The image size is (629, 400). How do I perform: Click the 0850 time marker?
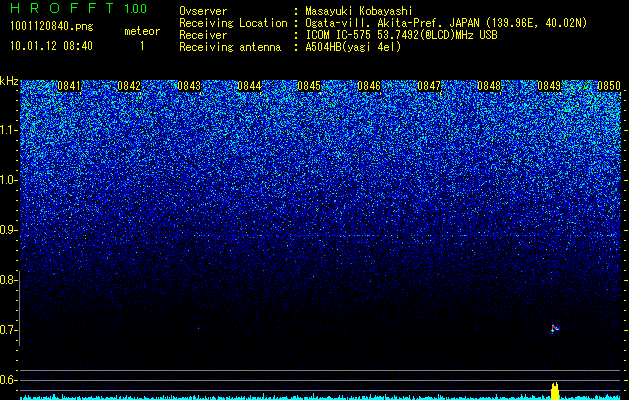(x=609, y=86)
